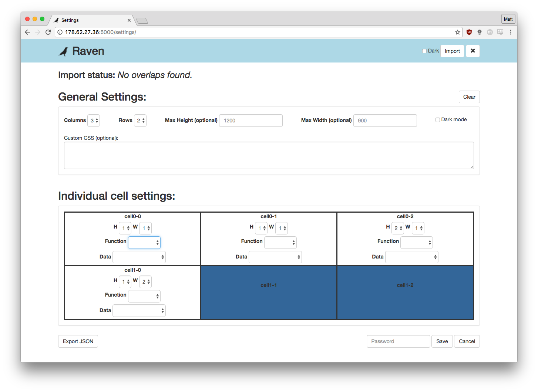Bookmark page with the star icon

click(x=458, y=32)
